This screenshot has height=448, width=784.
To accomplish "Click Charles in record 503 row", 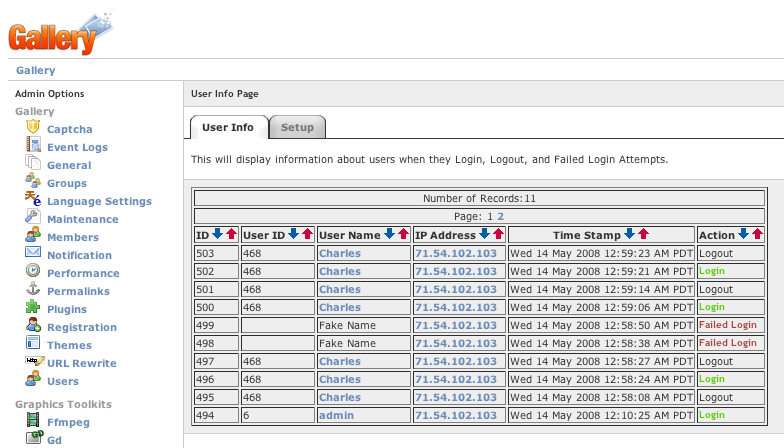I will click(340, 254).
